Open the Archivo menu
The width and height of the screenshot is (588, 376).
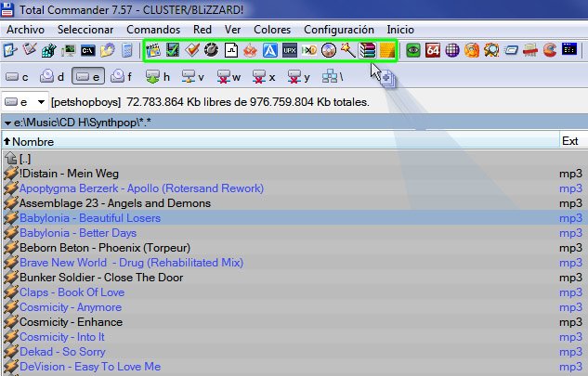tap(25, 30)
